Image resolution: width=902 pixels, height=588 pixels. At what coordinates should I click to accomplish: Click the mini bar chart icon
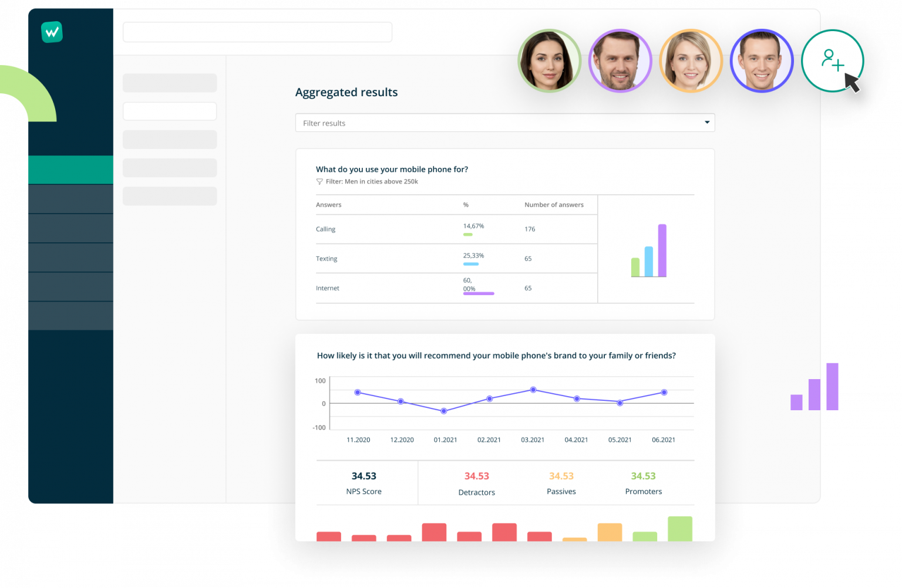pyautogui.click(x=648, y=251)
